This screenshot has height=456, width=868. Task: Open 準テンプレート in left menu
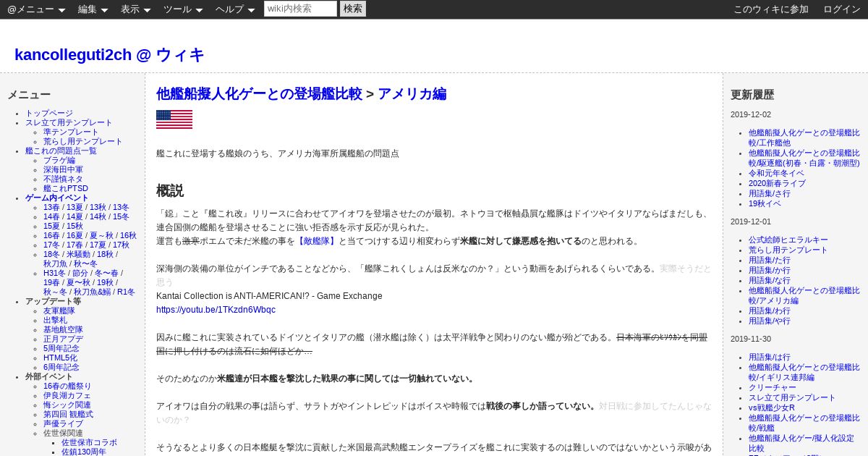pos(71,132)
